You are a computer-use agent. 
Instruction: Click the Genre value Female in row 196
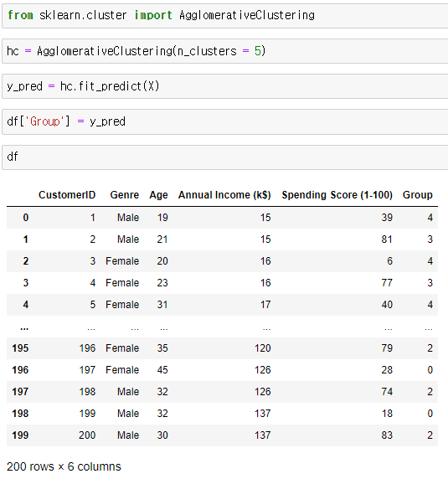(x=122, y=370)
